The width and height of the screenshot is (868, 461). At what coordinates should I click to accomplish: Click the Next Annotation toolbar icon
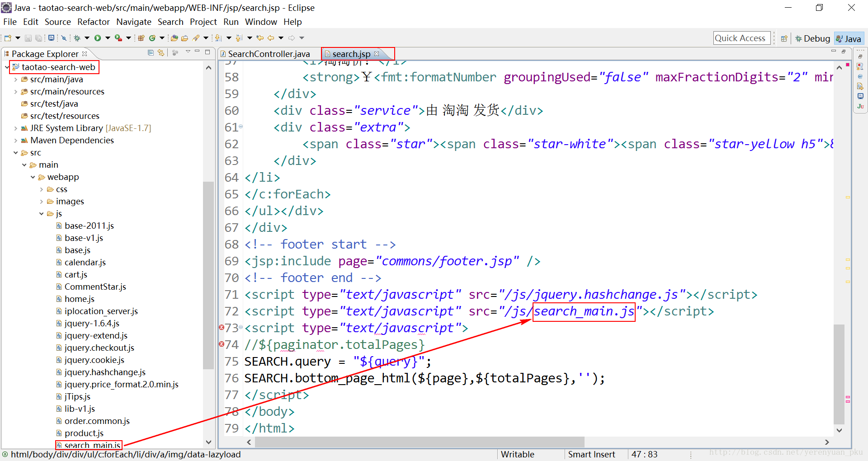[218, 38]
